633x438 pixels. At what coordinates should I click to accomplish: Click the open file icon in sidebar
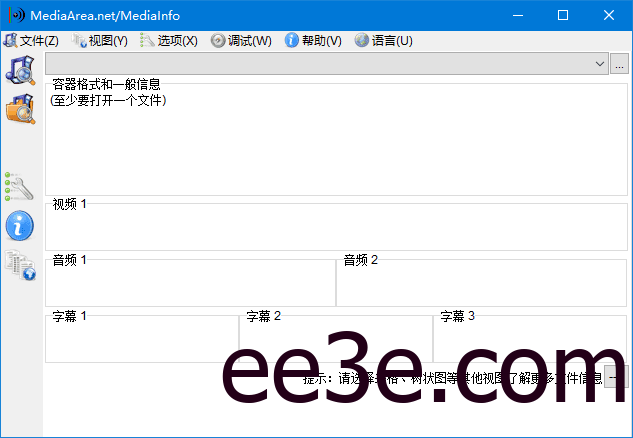(20, 70)
